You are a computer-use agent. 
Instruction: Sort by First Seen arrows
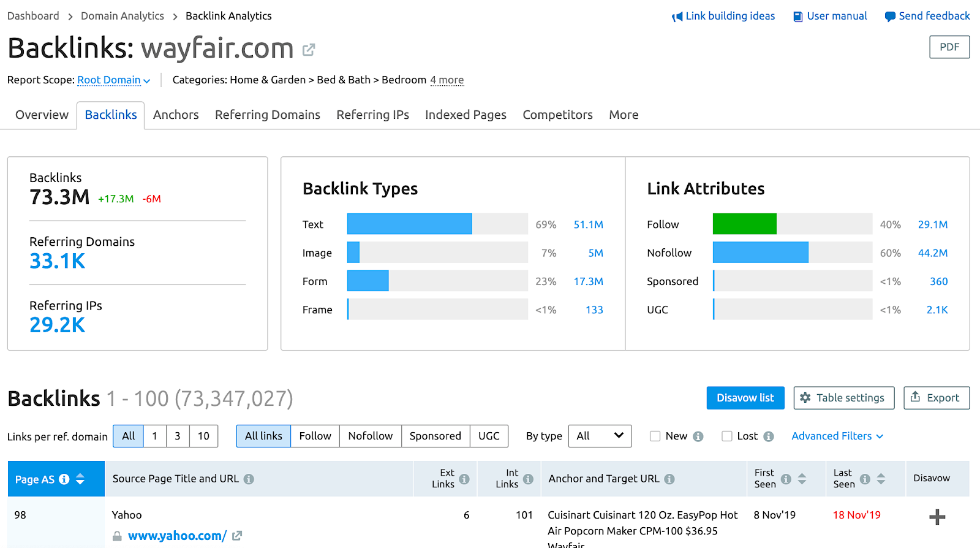(x=802, y=479)
